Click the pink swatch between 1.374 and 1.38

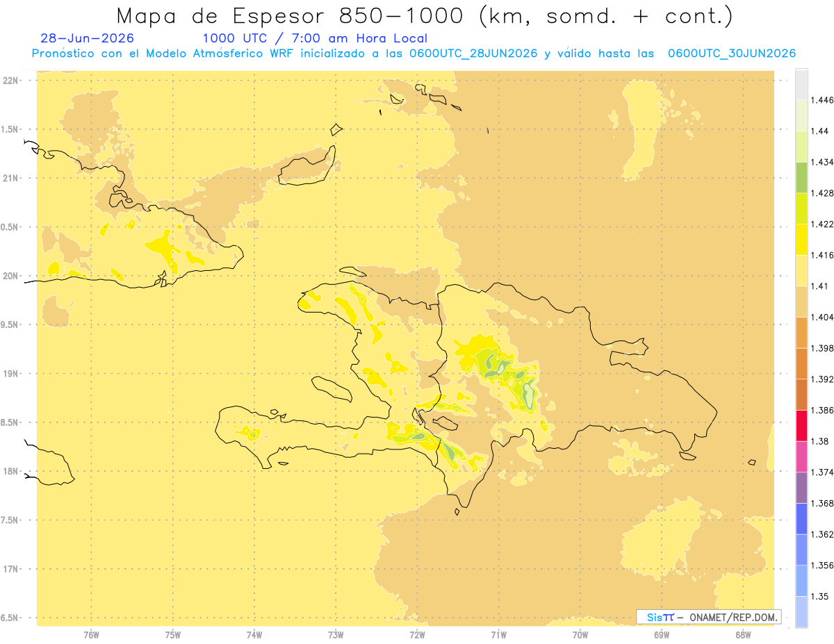tap(801, 456)
